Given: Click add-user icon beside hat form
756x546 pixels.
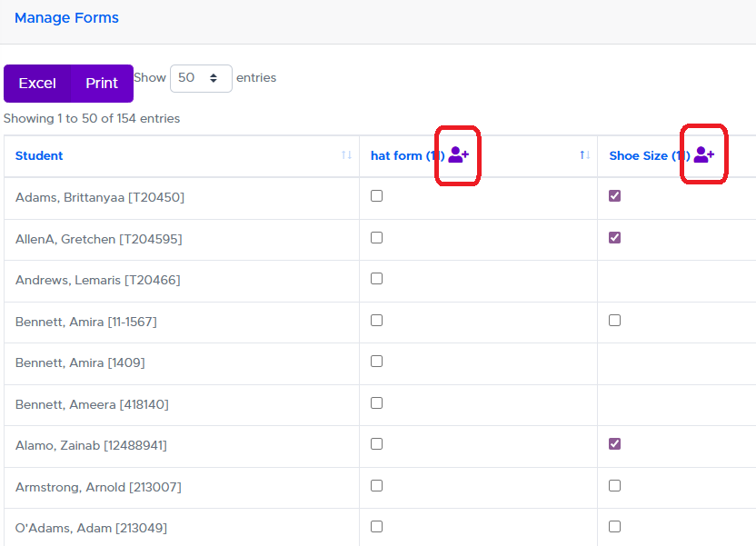Looking at the screenshot, I should pos(458,155).
